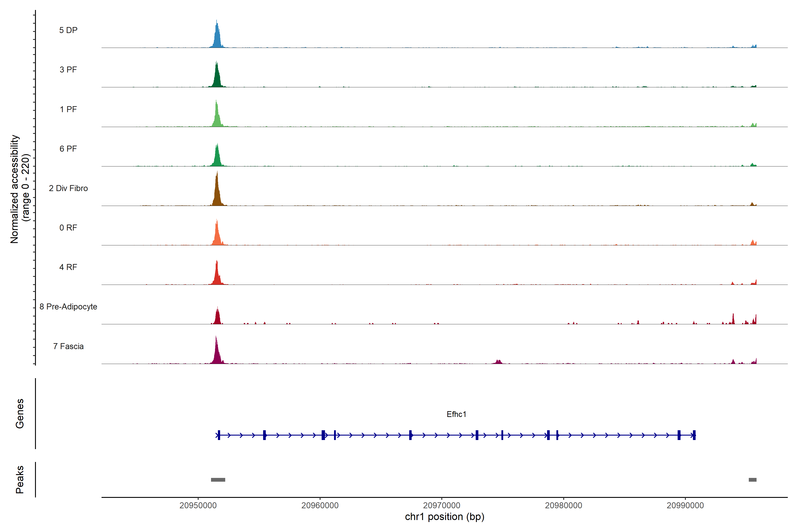Click the last exon of Efhc1 gene

pyautogui.click(x=694, y=435)
